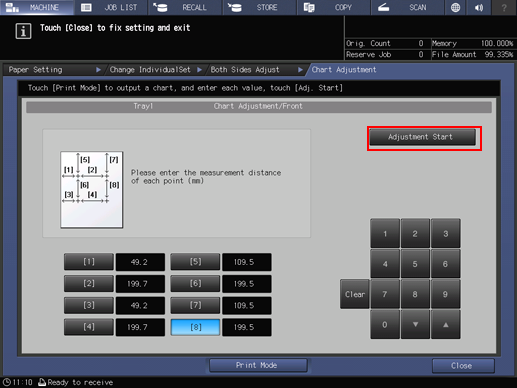Screen dimensions: 517x388
Task: Select highlighted measurement point [8] button
Action: tap(195, 327)
